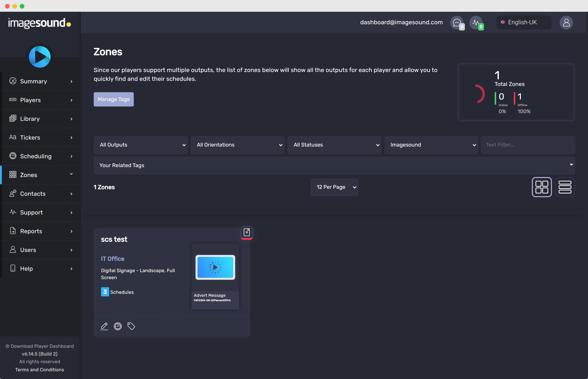
Task: Click the dashboard@imagesound.com account email
Action: (x=401, y=22)
